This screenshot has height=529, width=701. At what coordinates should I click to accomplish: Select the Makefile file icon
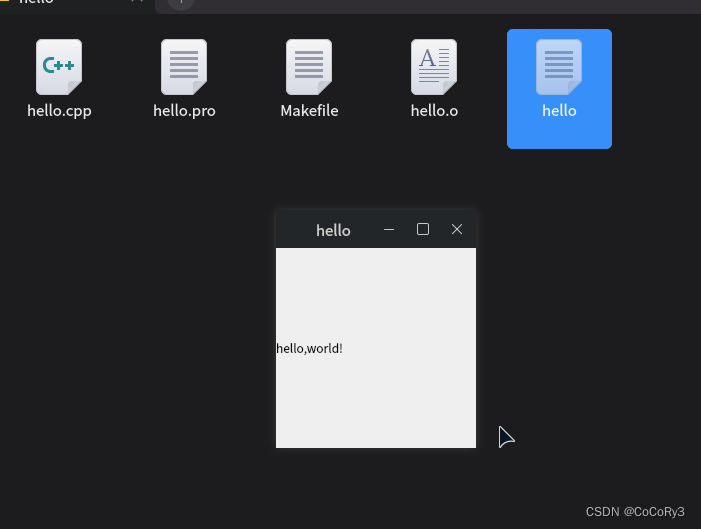[x=309, y=67]
